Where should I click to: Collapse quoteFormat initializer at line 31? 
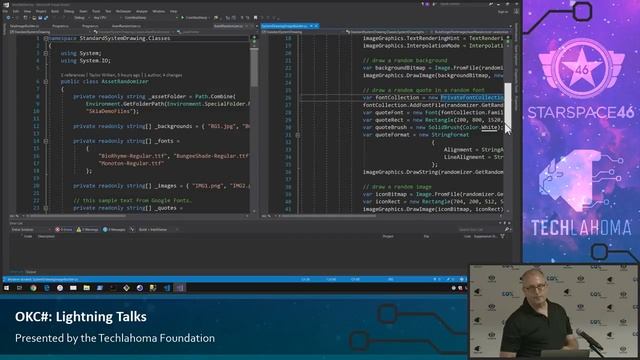coord(298,135)
